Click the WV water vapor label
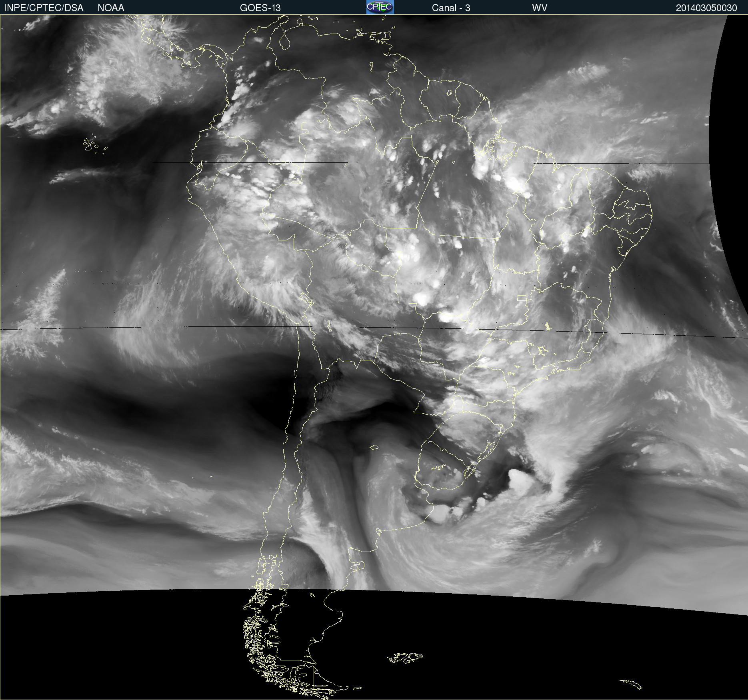 click(x=539, y=8)
